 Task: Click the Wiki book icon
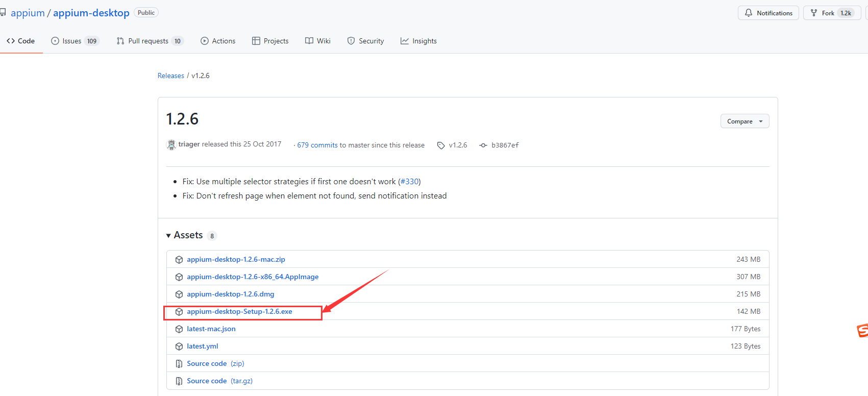(x=309, y=41)
